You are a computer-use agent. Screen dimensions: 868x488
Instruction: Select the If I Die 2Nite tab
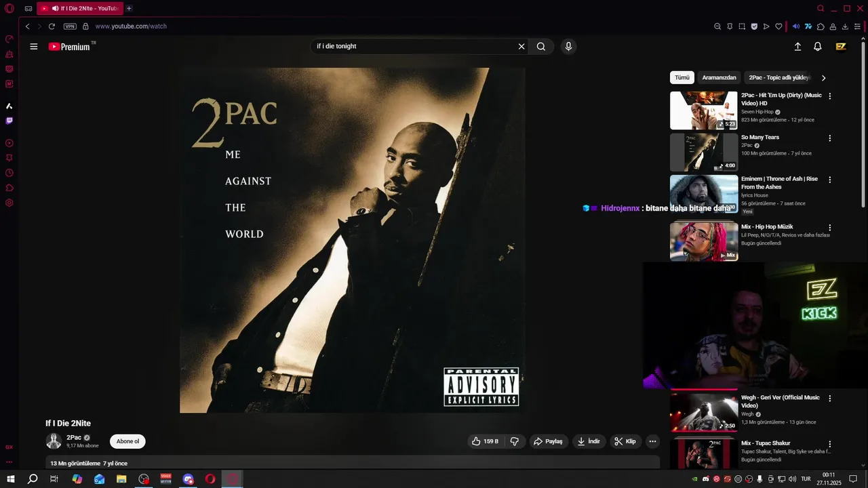click(x=79, y=9)
